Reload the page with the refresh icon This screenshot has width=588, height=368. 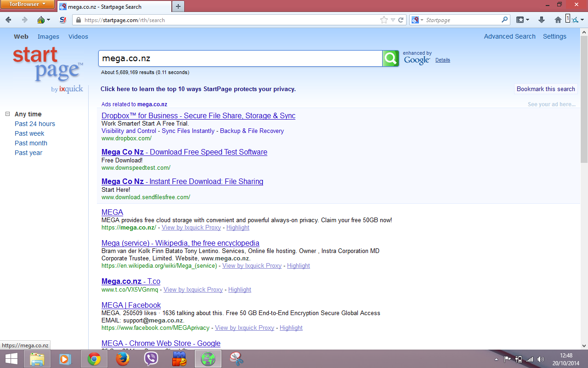[x=401, y=20]
